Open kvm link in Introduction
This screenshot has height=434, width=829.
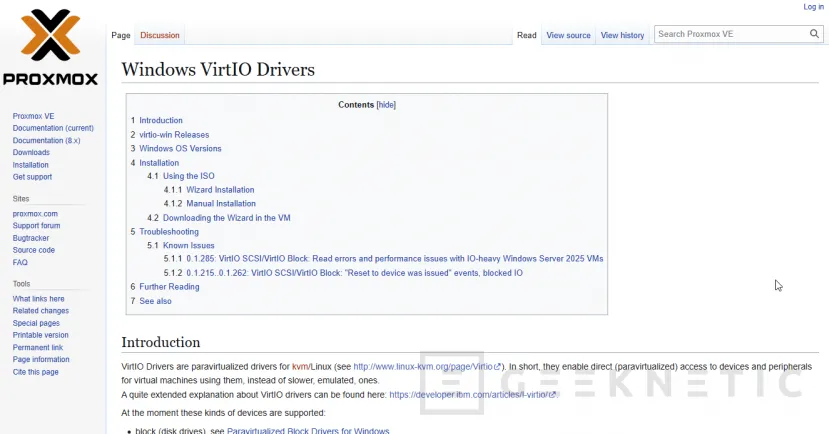[x=300, y=366]
